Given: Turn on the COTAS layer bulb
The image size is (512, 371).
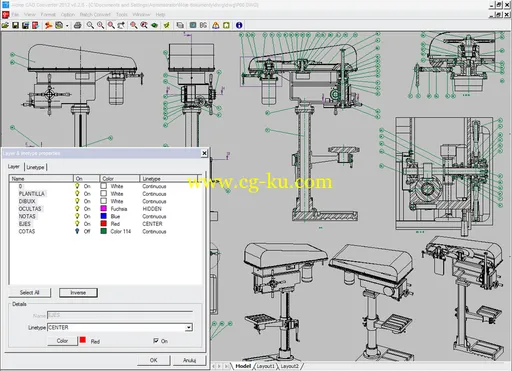Looking at the screenshot, I should tap(77, 231).
